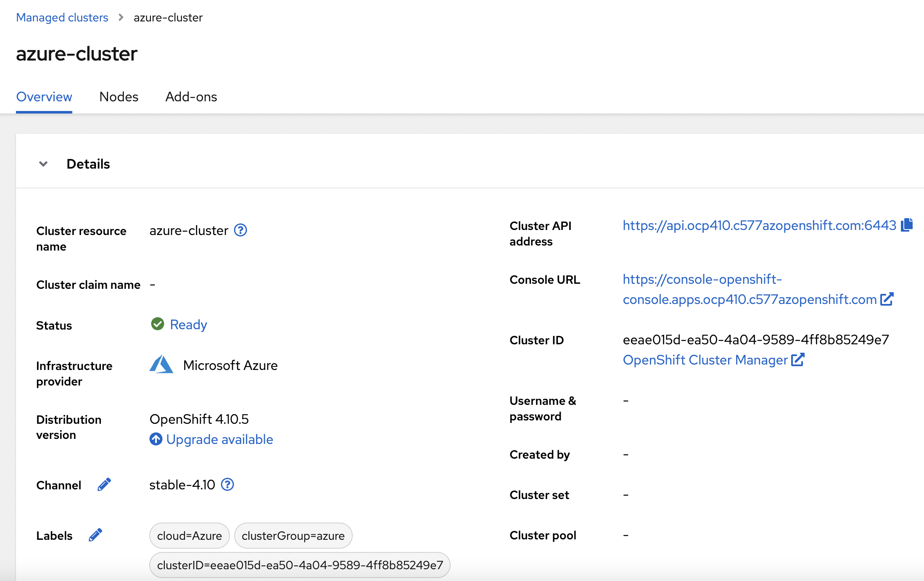This screenshot has width=924, height=581.
Task: Open OpenShift Cluster Manager link
Action: tap(705, 360)
